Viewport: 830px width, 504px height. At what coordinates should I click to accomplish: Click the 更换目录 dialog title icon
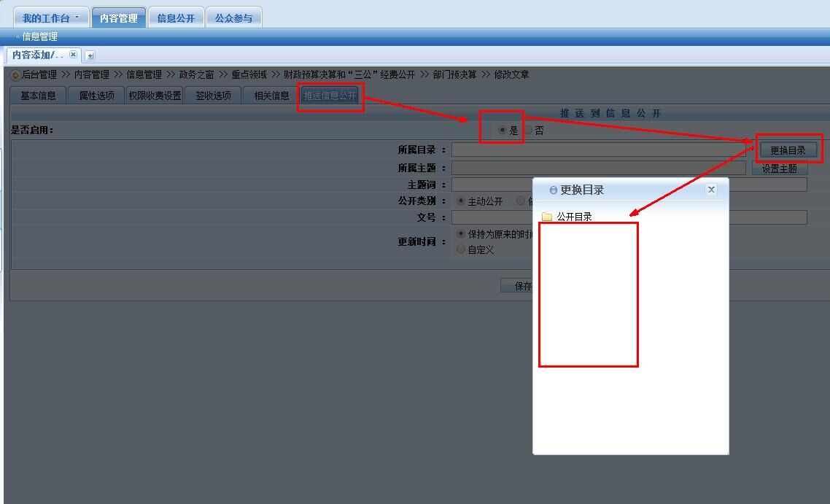553,190
